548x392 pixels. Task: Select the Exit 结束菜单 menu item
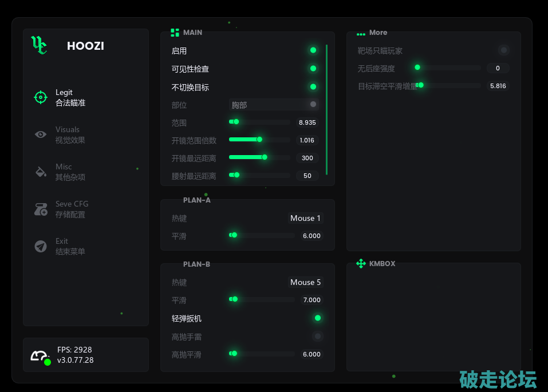[x=70, y=246]
